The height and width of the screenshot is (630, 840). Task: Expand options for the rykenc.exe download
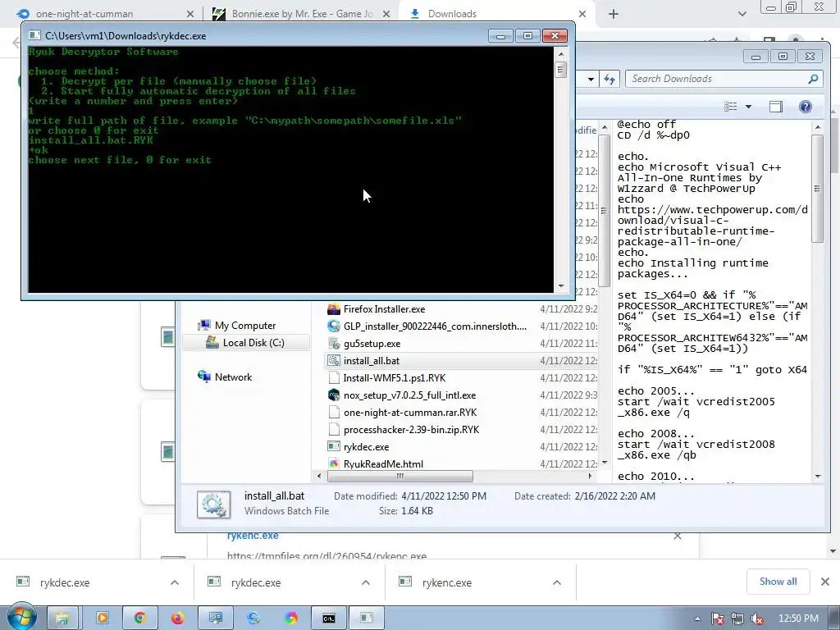pyautogui.click(x=557, y=582)
